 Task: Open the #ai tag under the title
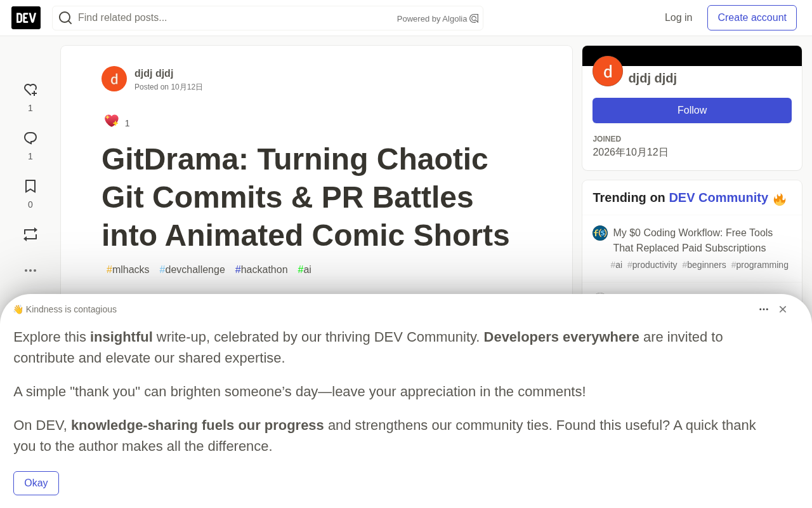[x=304, y=270]
